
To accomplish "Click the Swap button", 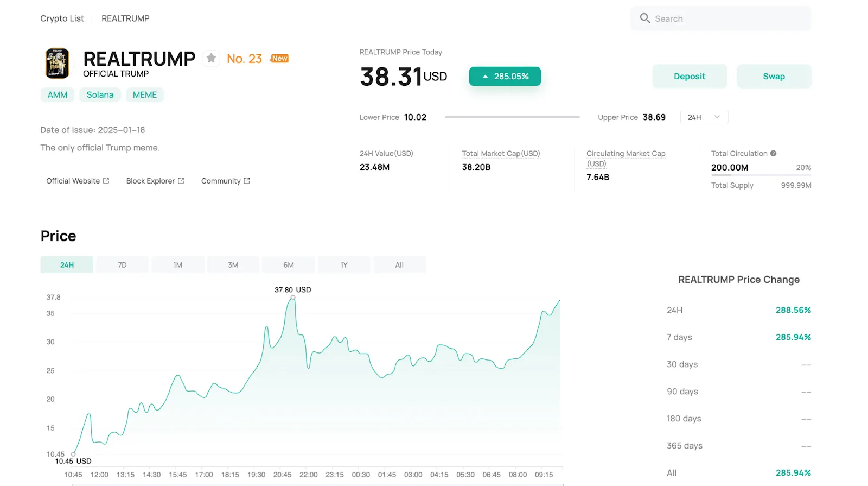I will pyautogui.click(x=774, y=77).
